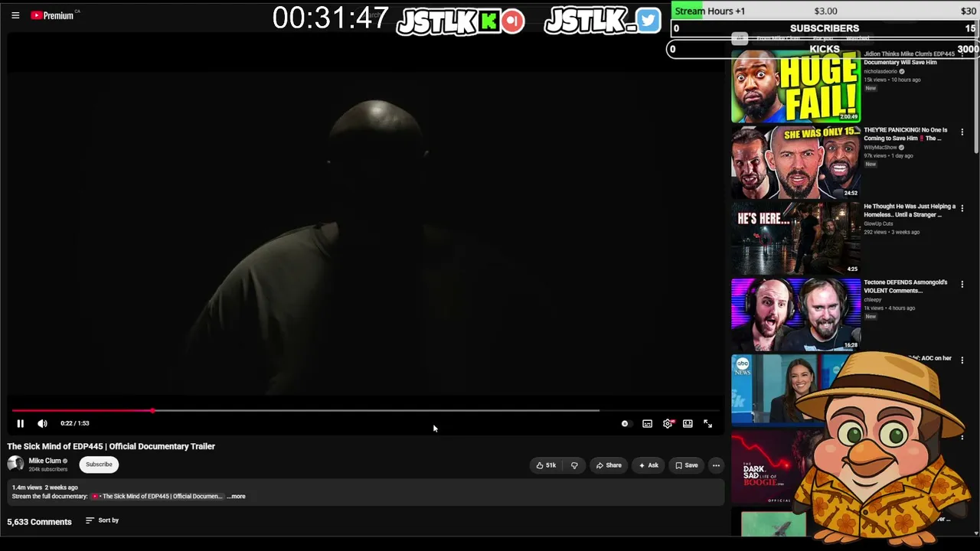Open the "HE'S HERE..." video thumbnail
This screenshot has width=980, height=551.
coord(795,238)
